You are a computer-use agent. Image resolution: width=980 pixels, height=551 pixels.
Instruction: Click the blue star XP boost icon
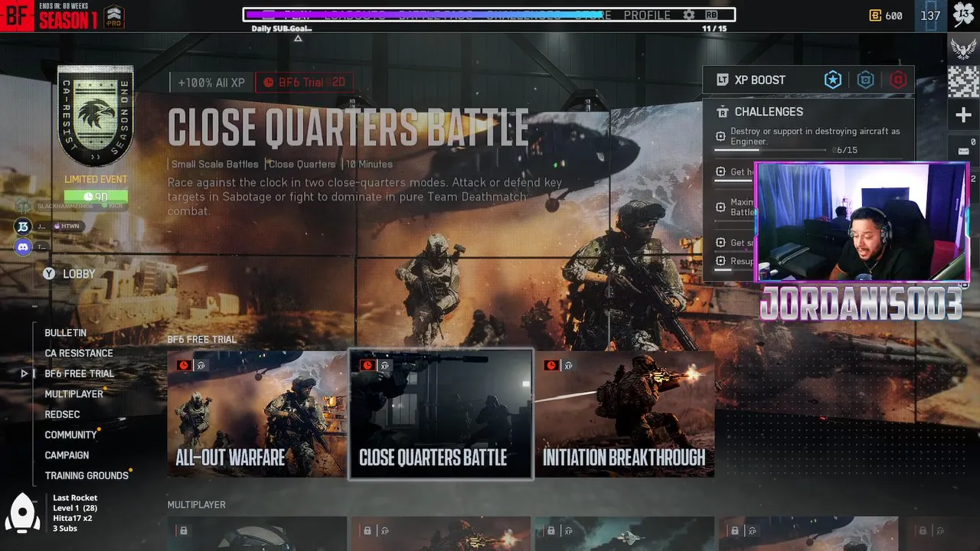point(833,80)
